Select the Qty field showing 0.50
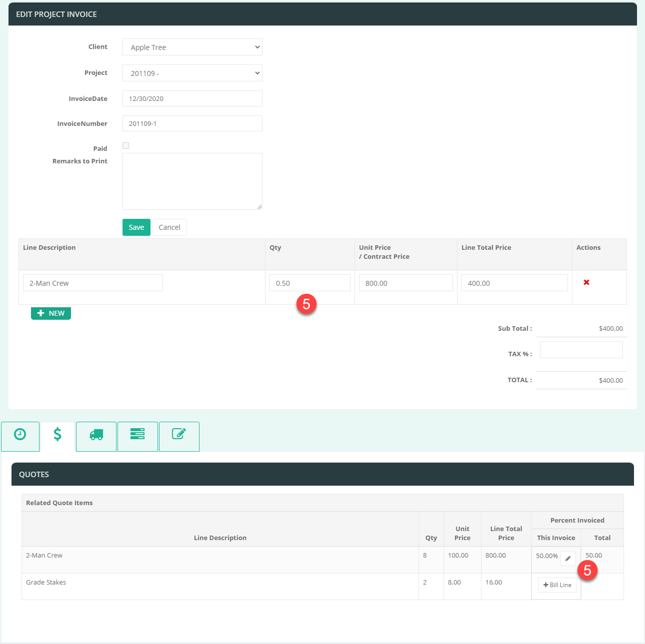 (309, 283)
